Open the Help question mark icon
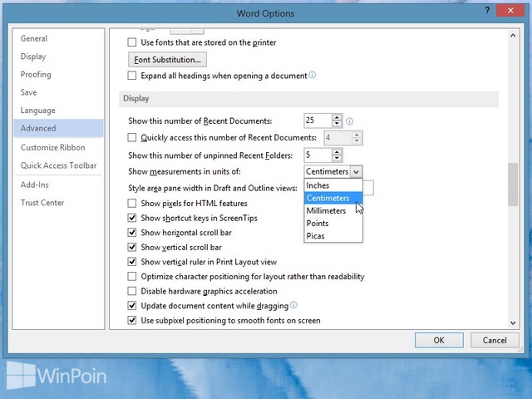Screen dimensions: 532x399 [487, 11]
